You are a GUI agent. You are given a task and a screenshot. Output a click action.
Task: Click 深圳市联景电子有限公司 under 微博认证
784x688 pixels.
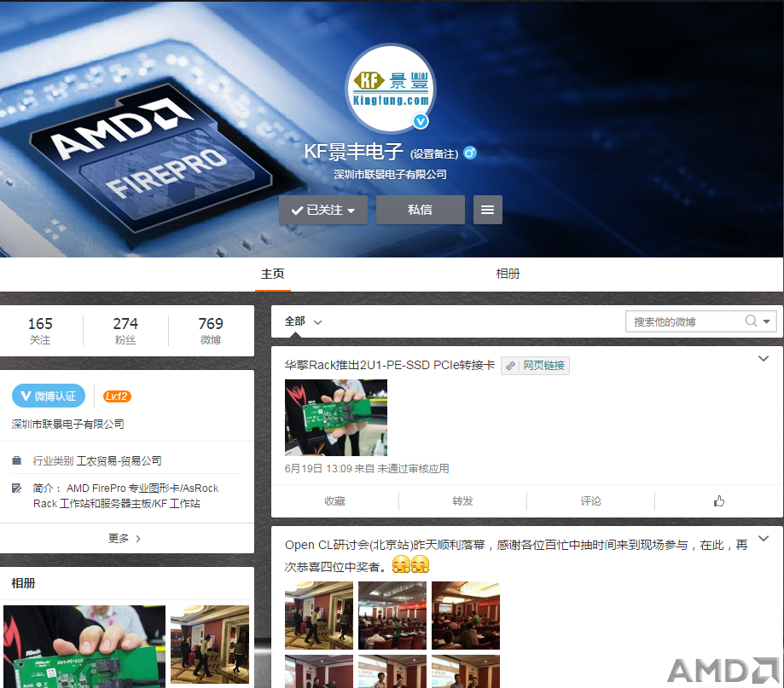(x=68, y=425)
